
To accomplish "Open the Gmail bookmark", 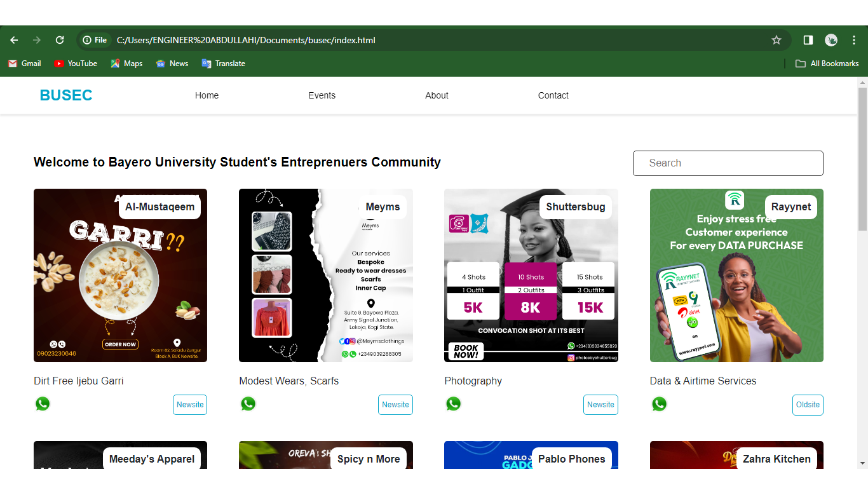I will 25,64.
